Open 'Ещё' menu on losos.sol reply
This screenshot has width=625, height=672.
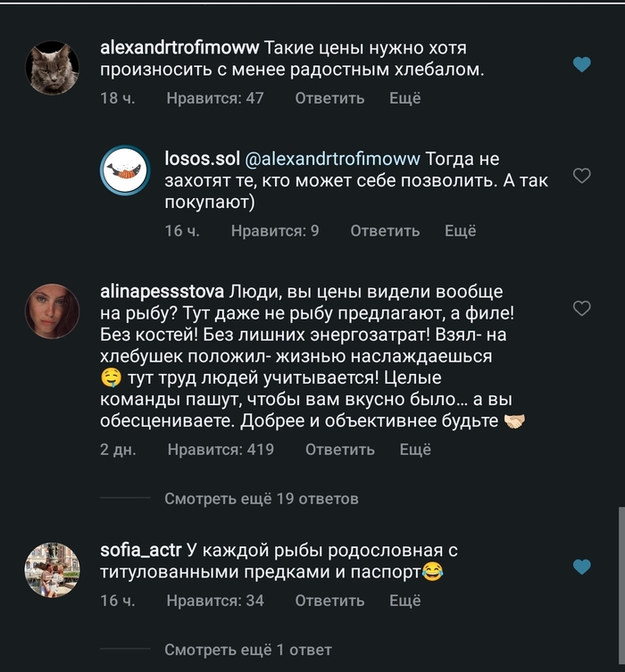click(x=461, y=231)
